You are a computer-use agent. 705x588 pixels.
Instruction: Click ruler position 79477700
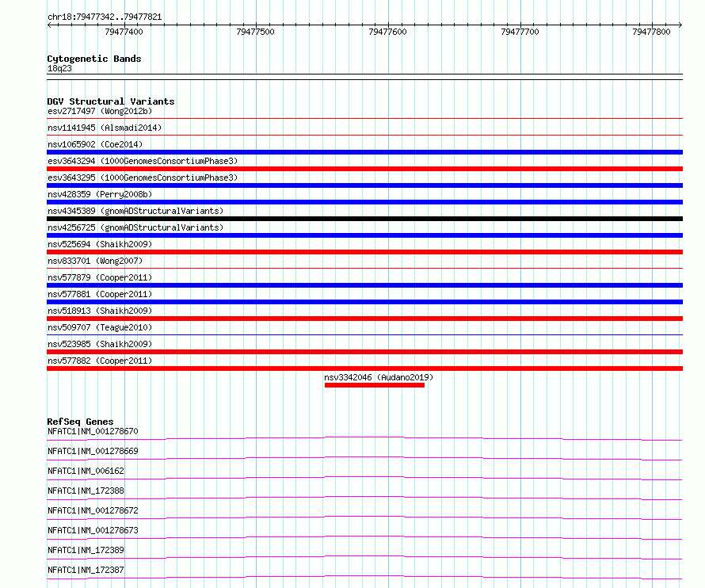520,32
